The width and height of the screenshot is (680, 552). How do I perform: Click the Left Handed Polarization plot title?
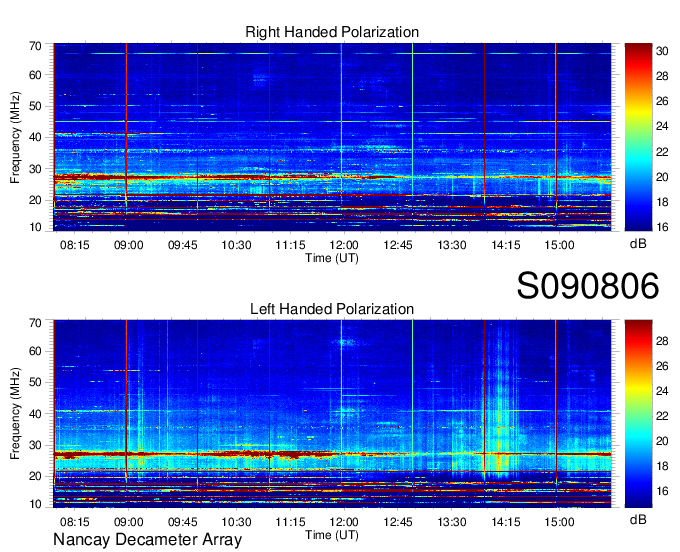point(332,309)
